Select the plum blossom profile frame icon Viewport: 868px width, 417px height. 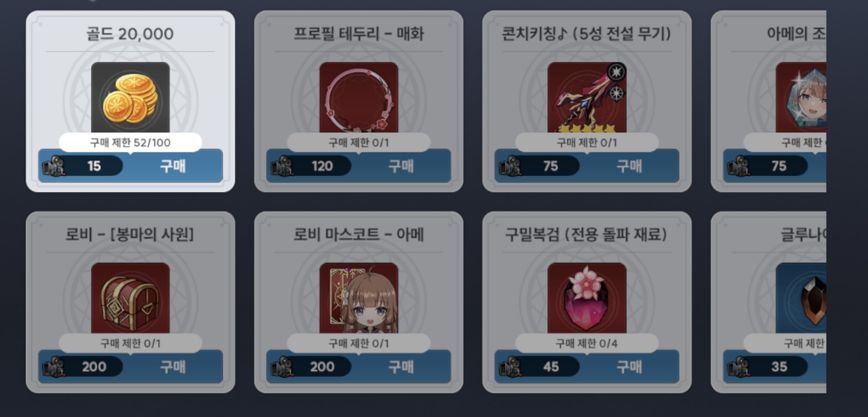(359, 98)
